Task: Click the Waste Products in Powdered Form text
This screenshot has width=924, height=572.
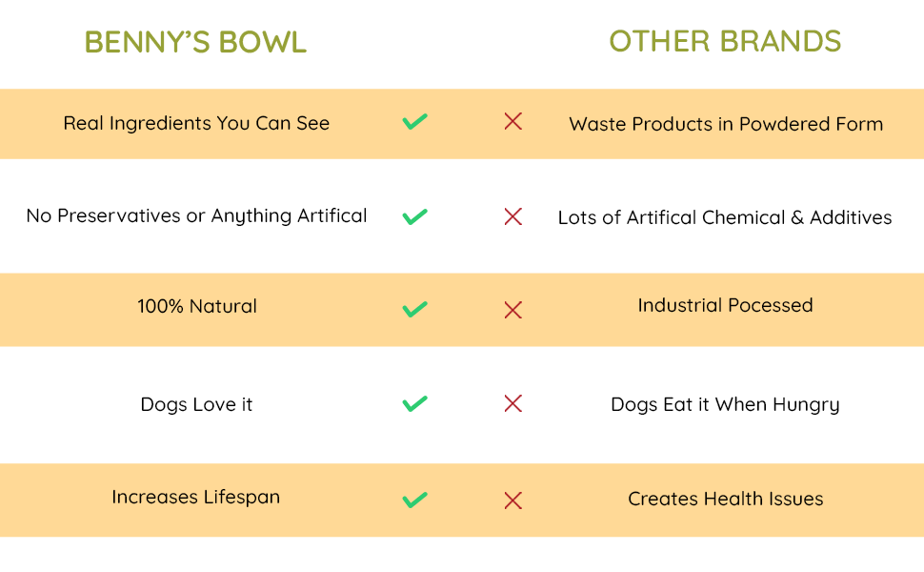Action: pyautogui.click(x=726, y=124)
